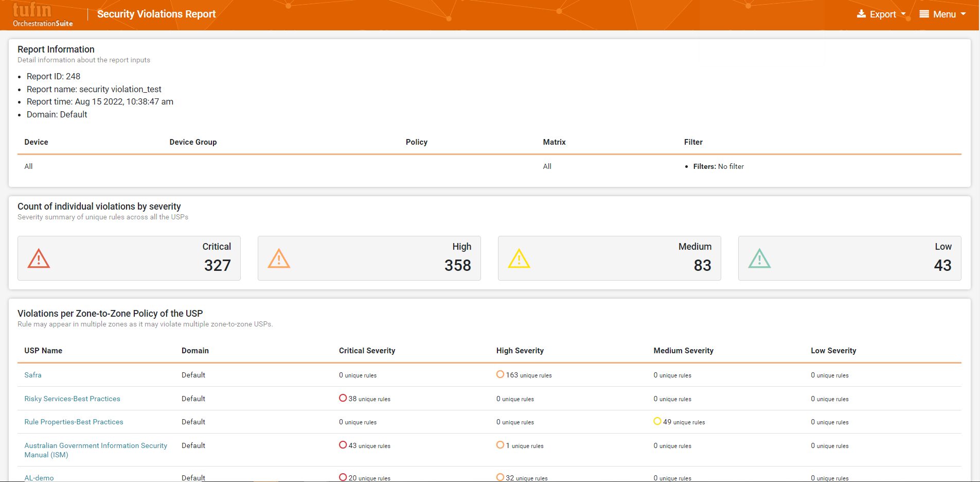Click the USP Name column header
The image size is (980, 482).
pos(43,351)
